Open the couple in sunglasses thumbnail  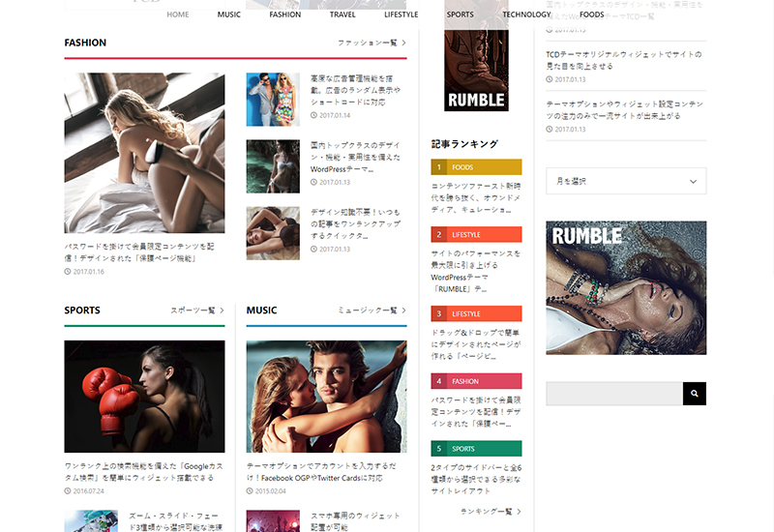pyautogui.click(x=273, y=100)
